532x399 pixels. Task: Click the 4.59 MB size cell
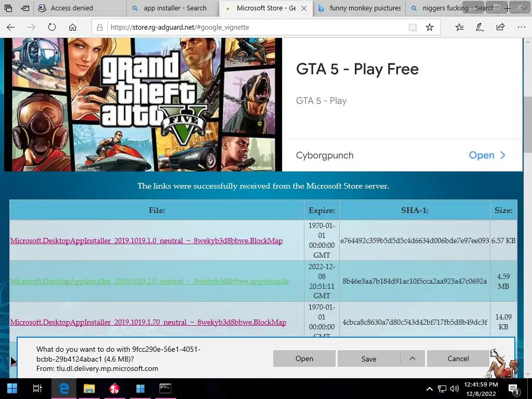pos(503,281)
